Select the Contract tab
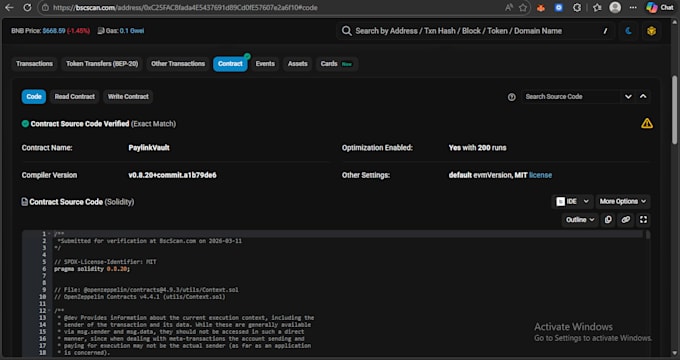Image resolution: width=680 pixels, height=360 pixels. (230, 64)
